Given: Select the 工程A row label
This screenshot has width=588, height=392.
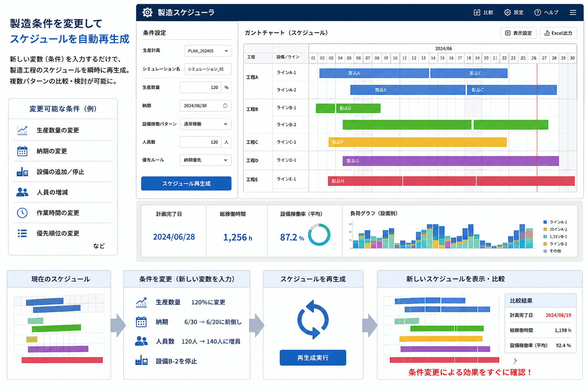Looking at the screenshot, I should tap(252, 77).
